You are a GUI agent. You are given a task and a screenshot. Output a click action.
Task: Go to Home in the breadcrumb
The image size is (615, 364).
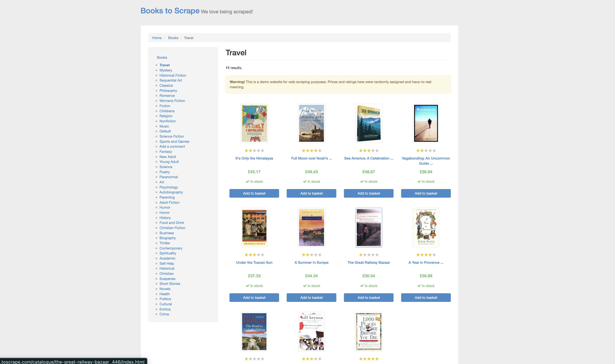click(157, 38)
